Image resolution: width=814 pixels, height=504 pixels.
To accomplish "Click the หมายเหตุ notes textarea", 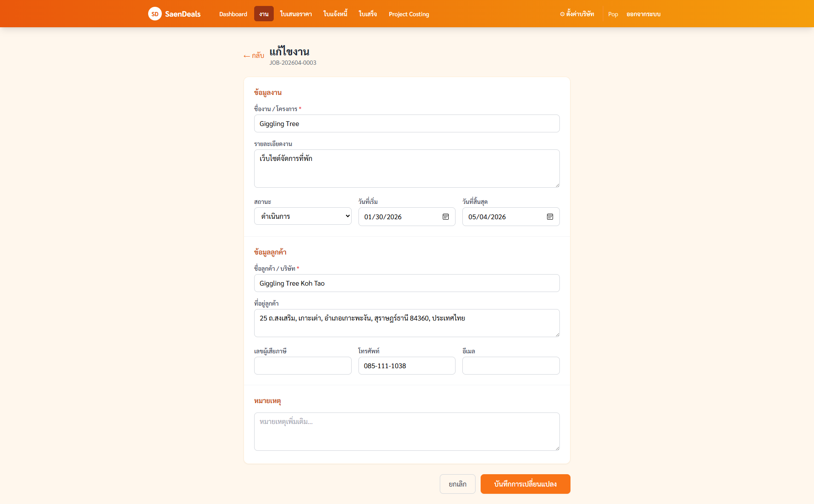I will click(x=407, y=432).
